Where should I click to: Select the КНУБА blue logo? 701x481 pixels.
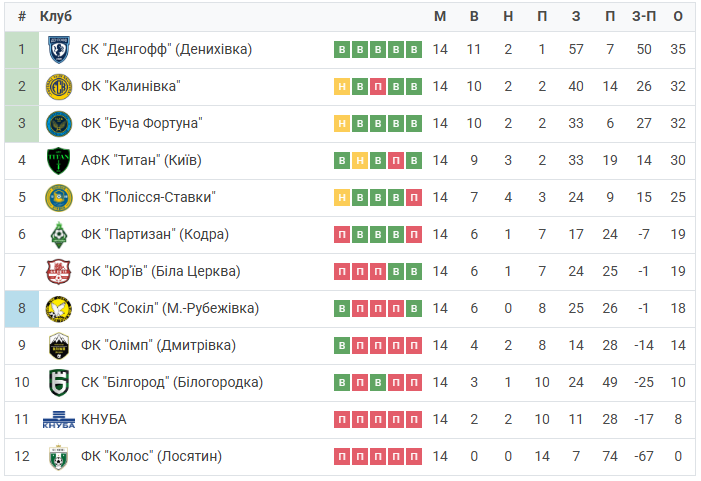[59, 420]
